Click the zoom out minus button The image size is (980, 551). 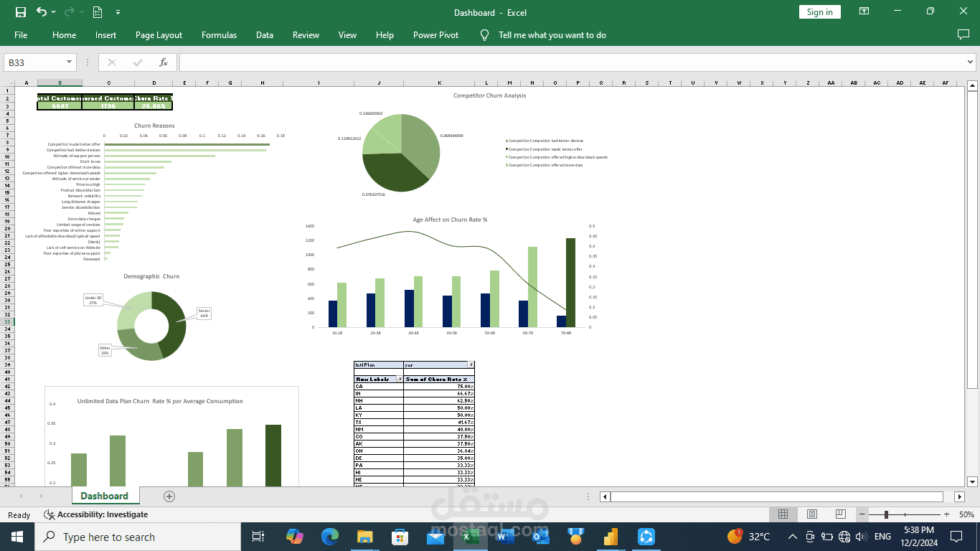point(863,514)
